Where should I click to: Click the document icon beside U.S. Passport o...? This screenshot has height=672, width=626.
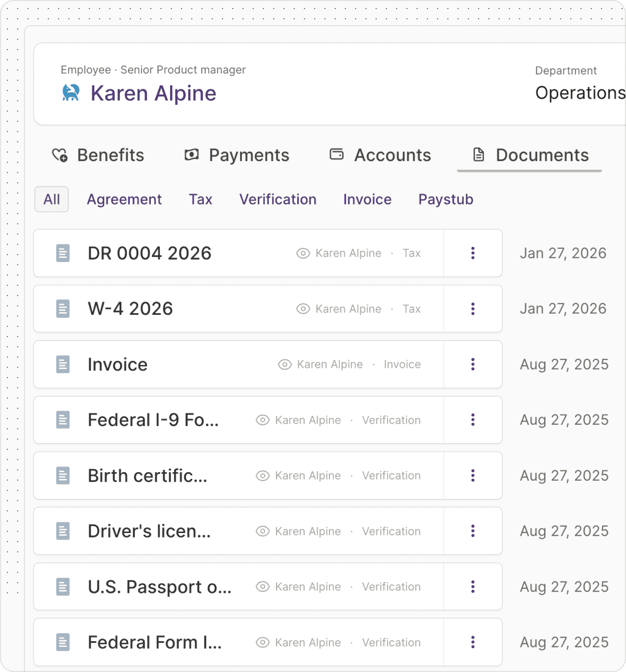pyautogui.click(x=63, y=587)
